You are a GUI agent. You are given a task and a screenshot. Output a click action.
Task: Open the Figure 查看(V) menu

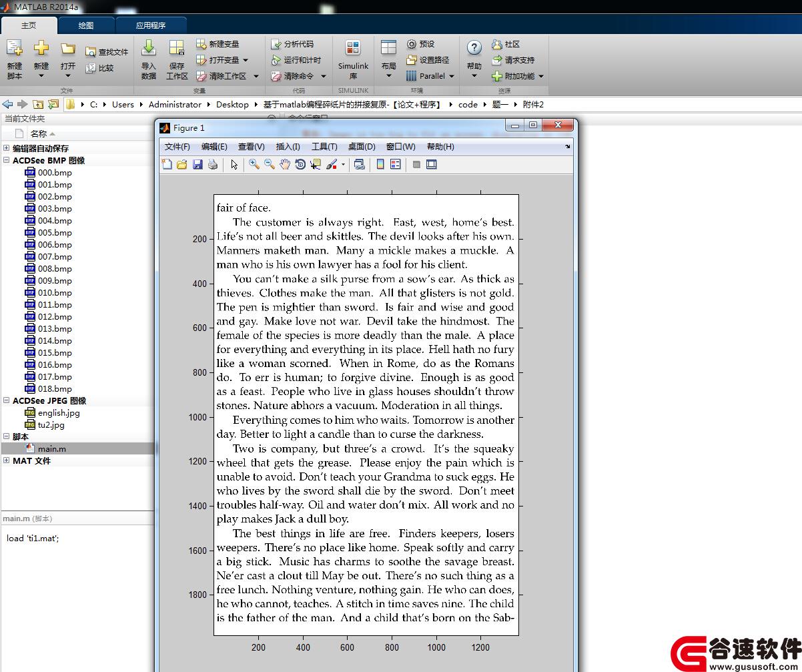tap(252, 147)
